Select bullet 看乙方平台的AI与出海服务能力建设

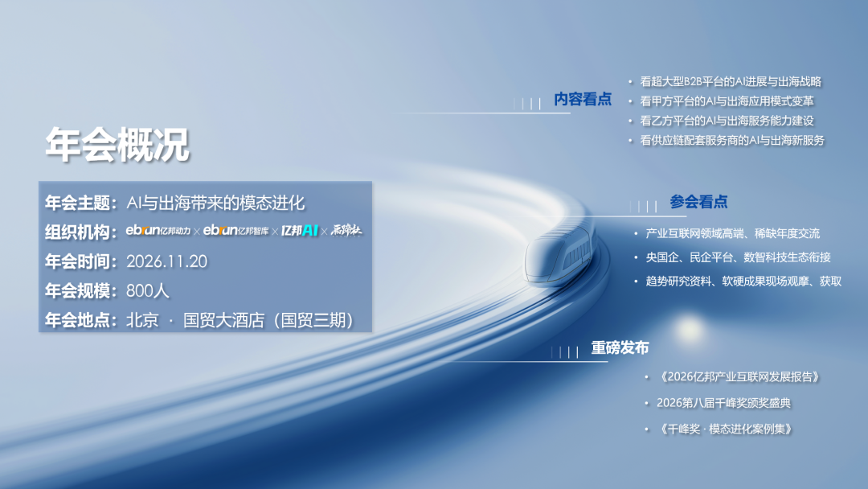click(727, 120)
